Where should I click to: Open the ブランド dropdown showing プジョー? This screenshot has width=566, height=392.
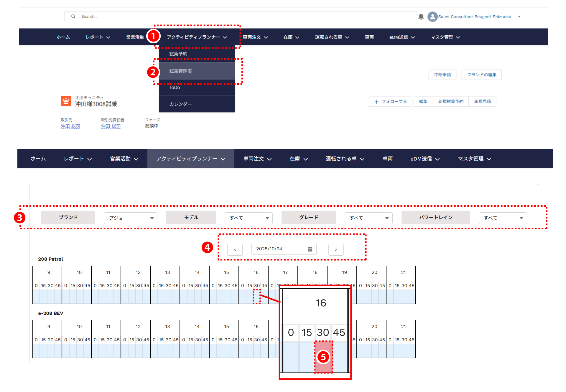pos(131,218)
